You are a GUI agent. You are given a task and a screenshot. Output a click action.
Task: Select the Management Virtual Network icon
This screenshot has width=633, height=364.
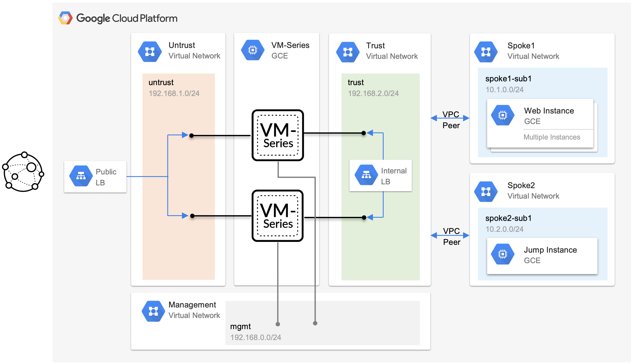153,311
